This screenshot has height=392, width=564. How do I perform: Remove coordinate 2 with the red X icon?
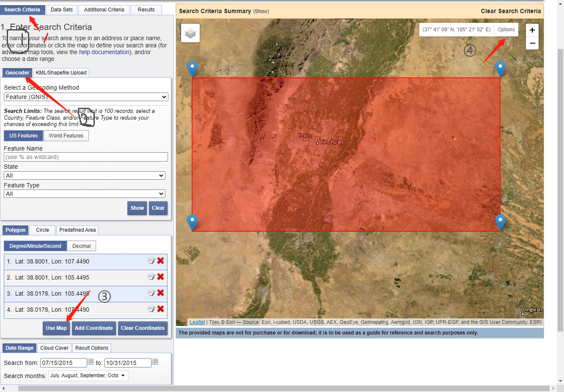coord(160,277)
